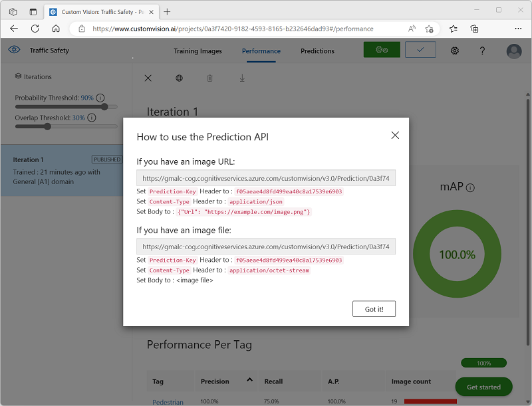The image size is (532, 406).
Task: Click the delete iteration trash icon
Action: coord(210,78)
